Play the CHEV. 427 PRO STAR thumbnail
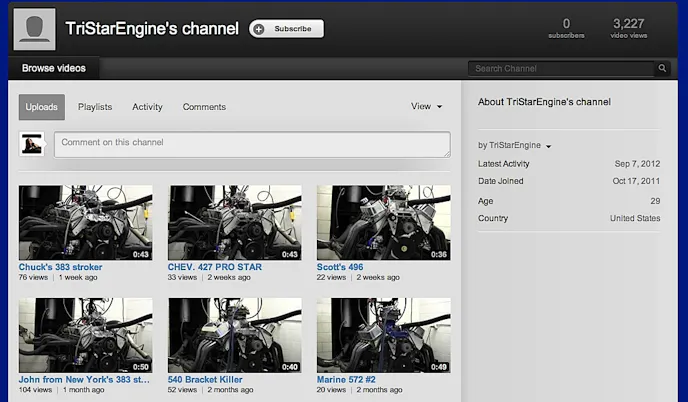This screenshot has width=688, height=402. coord(235,222)
